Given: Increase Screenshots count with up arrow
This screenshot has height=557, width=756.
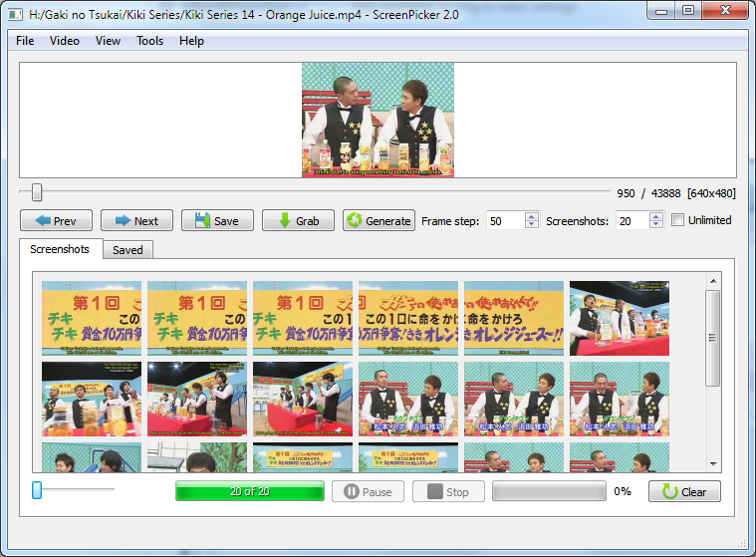Looking at the screenshot, I should (x=655, y=216).
